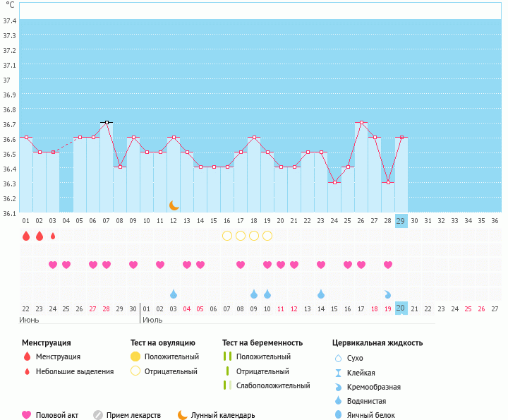Screen dimensions: 508x420
Task: Click the 'Клейкая' hourglass legend icon
Action: point(338,373)
